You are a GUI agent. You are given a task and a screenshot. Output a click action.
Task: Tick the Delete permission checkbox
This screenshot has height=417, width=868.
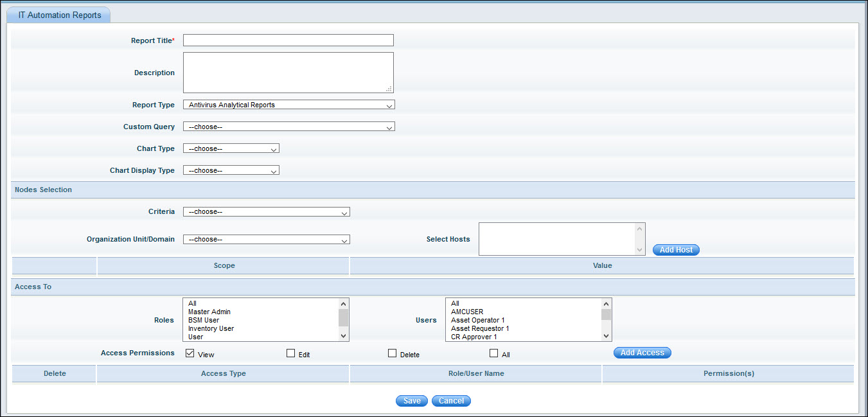click(392, 353)
